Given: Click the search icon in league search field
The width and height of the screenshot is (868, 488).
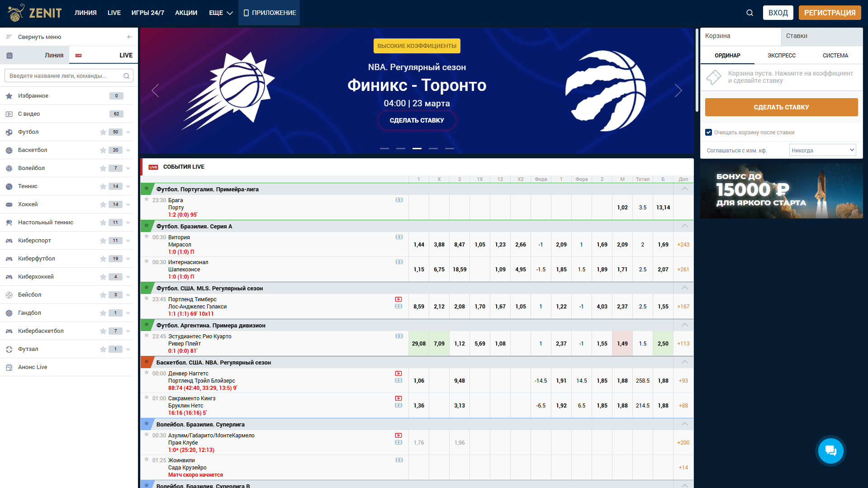Looking at the screenshot, I should tap(127, 76).
